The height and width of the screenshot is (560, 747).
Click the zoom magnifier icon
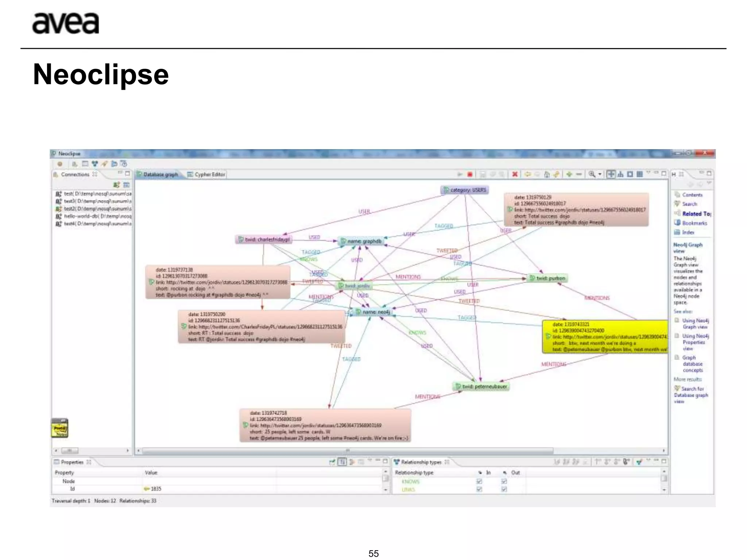tap(592, 174)
